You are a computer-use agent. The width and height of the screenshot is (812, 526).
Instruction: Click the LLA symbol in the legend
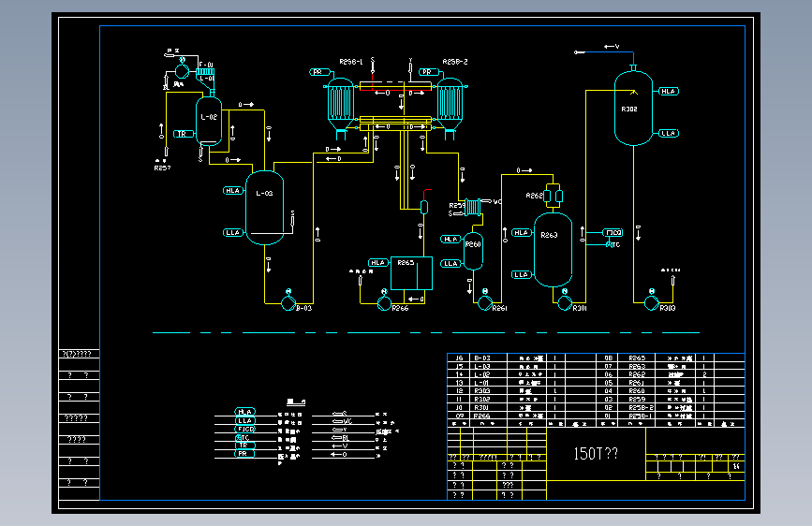click(245, 420)
